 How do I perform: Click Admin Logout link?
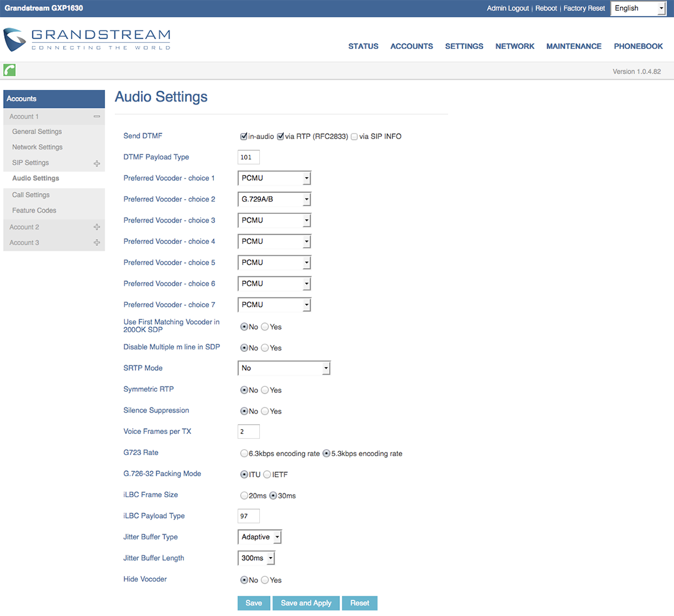[508, 8]
